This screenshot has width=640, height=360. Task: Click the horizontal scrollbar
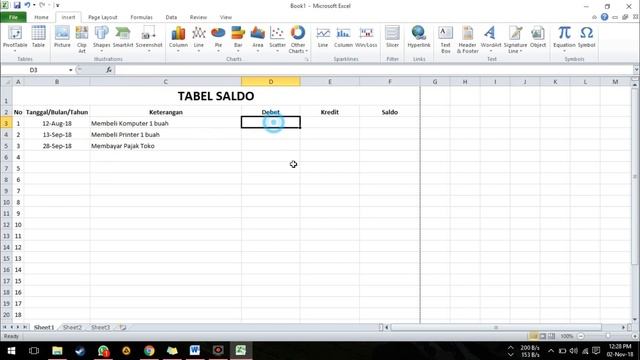click(496, 327)
